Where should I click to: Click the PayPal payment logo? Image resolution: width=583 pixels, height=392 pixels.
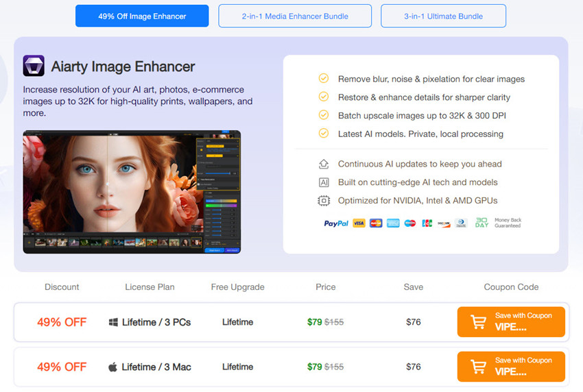336,223
